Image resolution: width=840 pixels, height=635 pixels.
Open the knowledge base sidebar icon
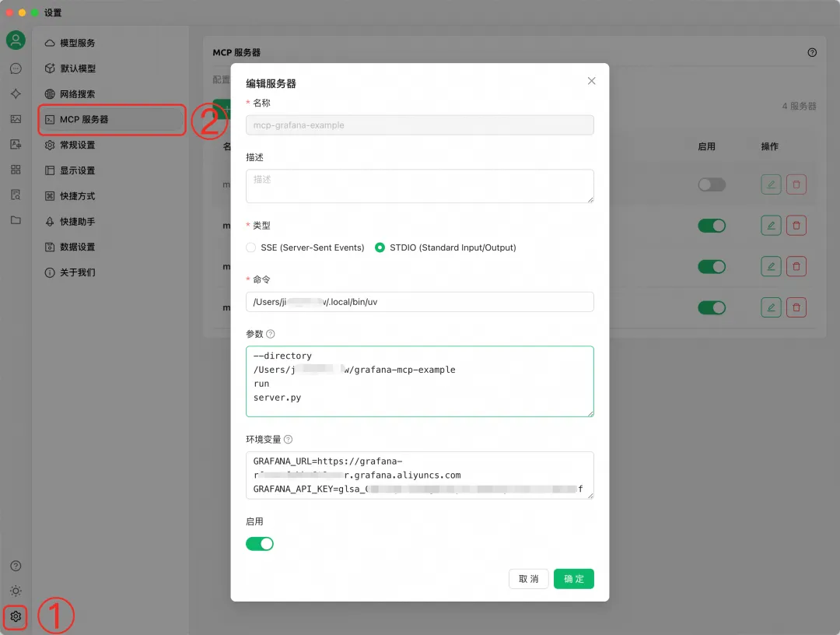16,195
